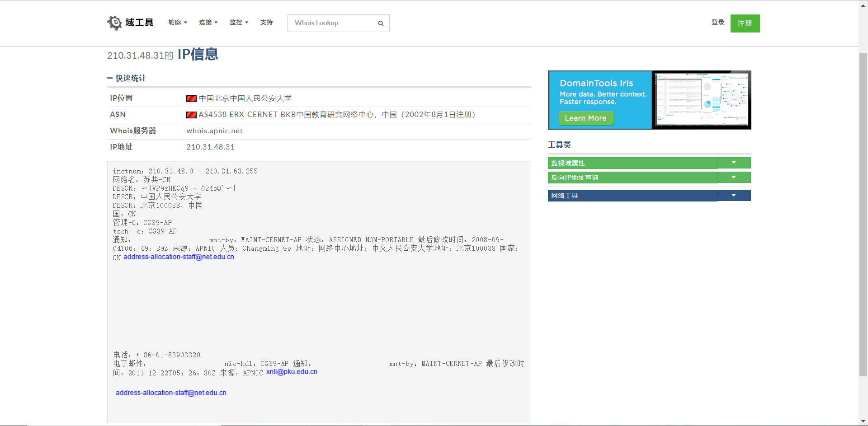Click the DomainTools Iris ad screenshot thumbnail
This screenshot has width=868, height=426.
pyautogui.click(x=702, y=100)
